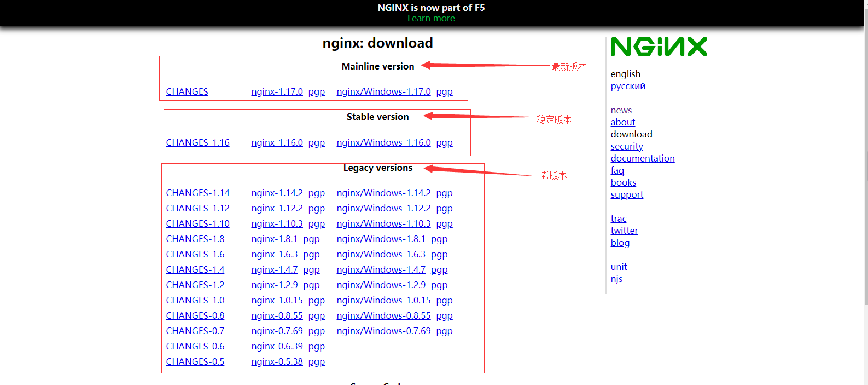Open the books page
This screenshot has height=385, width=868.
point(624,182)
